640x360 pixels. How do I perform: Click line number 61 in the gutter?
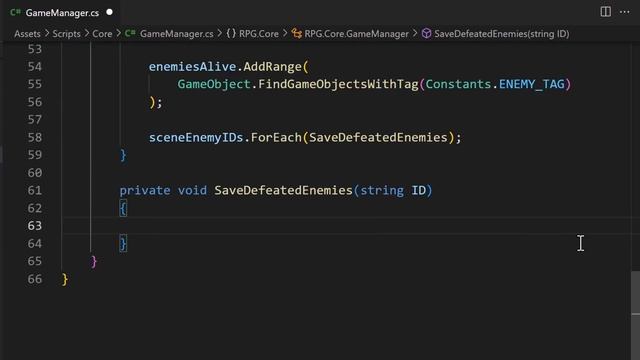click(x=35, y=191)
